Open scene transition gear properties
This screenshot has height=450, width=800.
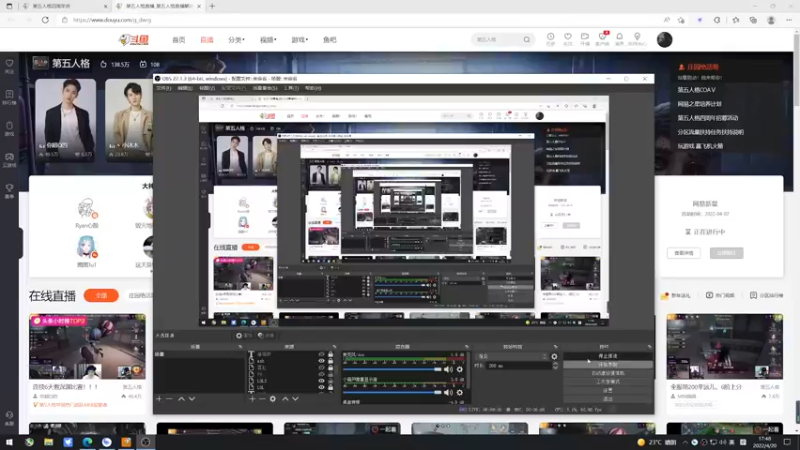coord(554,357)
